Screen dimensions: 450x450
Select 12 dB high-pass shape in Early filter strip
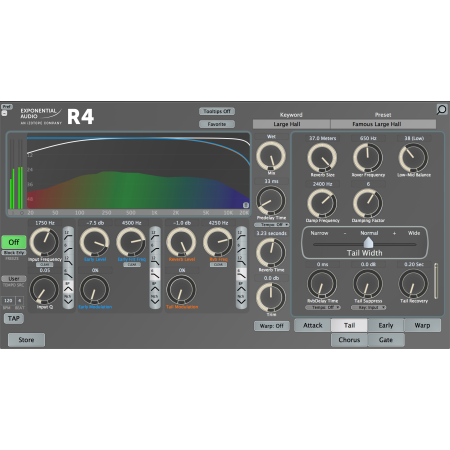(155, 235)
